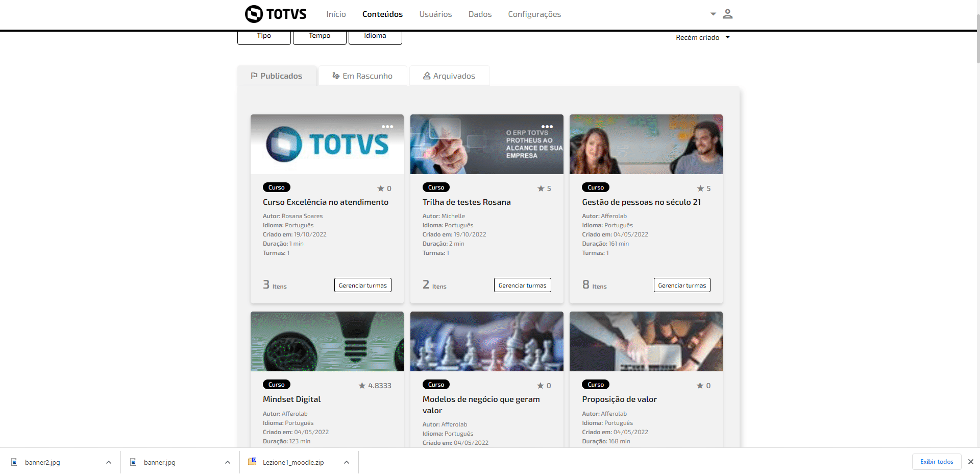Open Trilha de testes Rosana thumbnail

pos(487,144)
